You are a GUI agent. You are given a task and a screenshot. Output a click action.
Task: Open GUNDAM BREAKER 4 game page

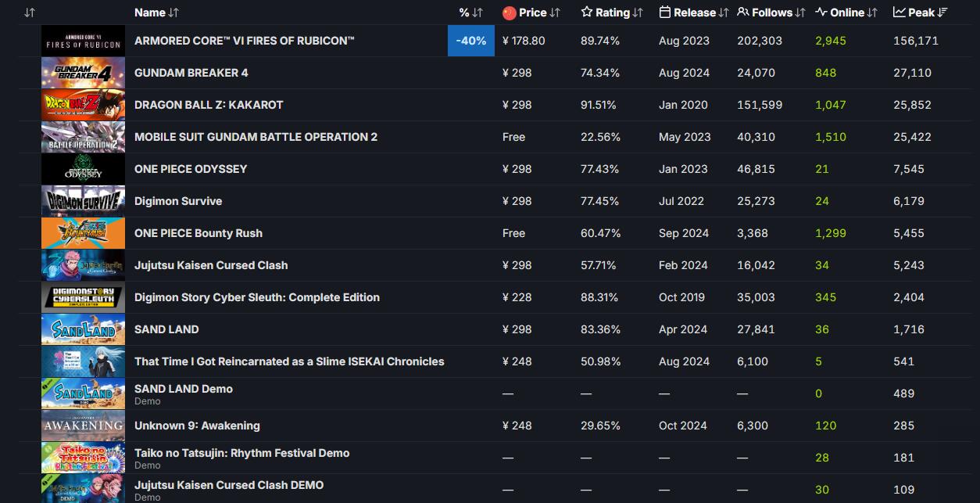click(191, 73)
